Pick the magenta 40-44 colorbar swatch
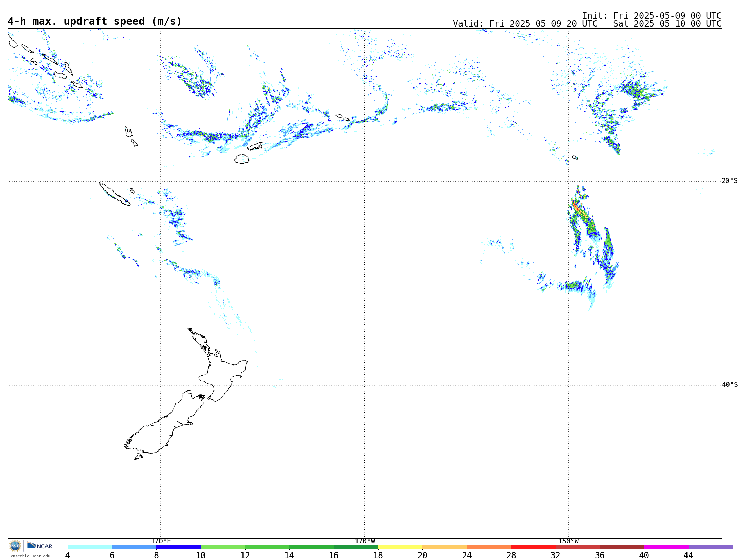The width and height of the screenshot is (744, 560). click(x=666, y=547)
